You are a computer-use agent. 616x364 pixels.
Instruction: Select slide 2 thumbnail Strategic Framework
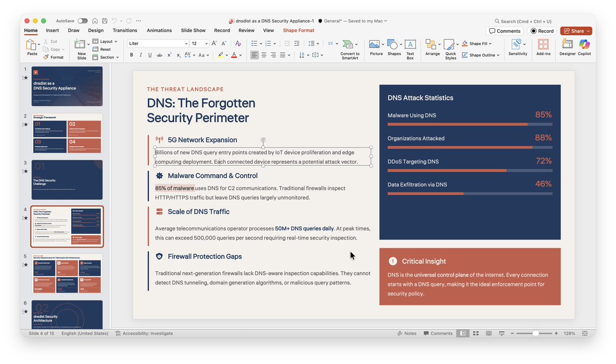click(x=67, y=133)
